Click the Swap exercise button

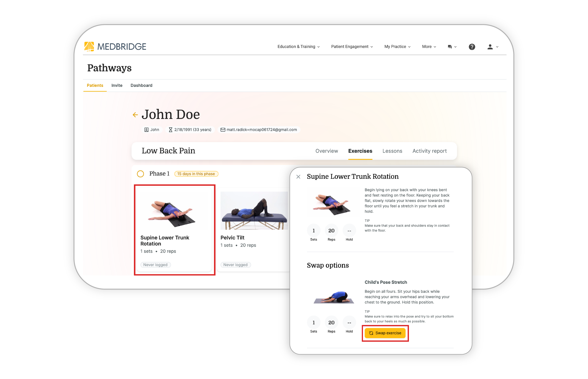(385, 333)
